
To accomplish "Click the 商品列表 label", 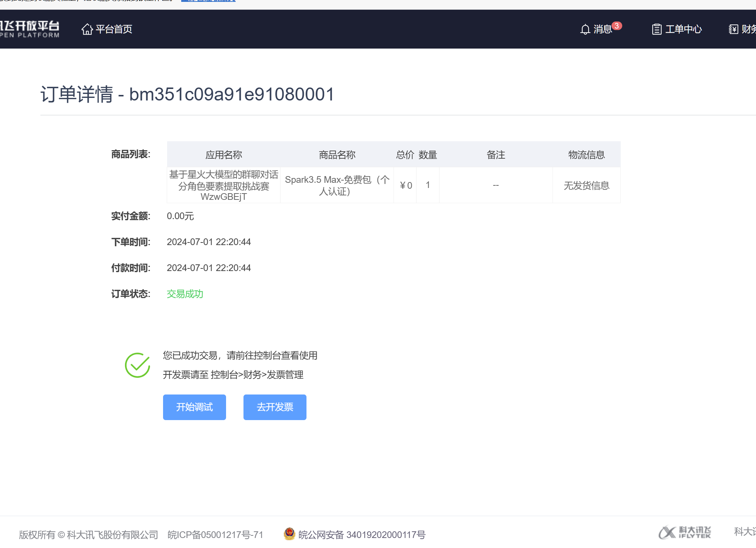I will (x=131, y=154).
